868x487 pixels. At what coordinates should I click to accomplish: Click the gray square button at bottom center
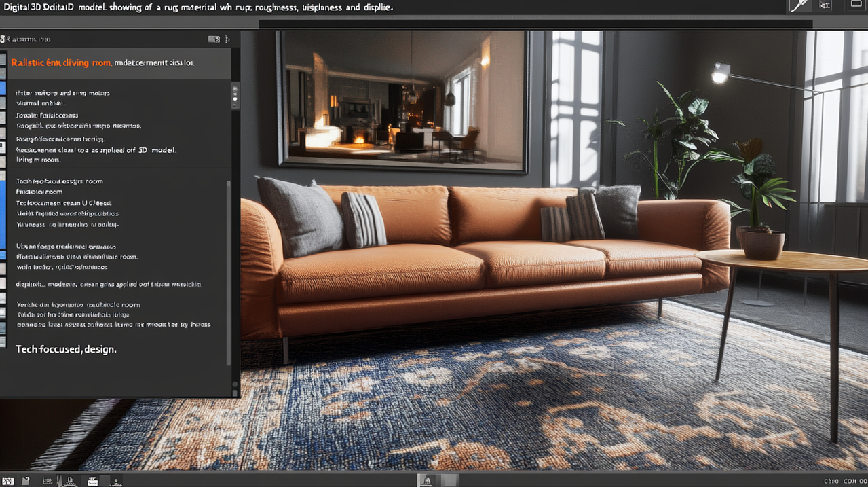pyautogui.click(x=449, y=481)
